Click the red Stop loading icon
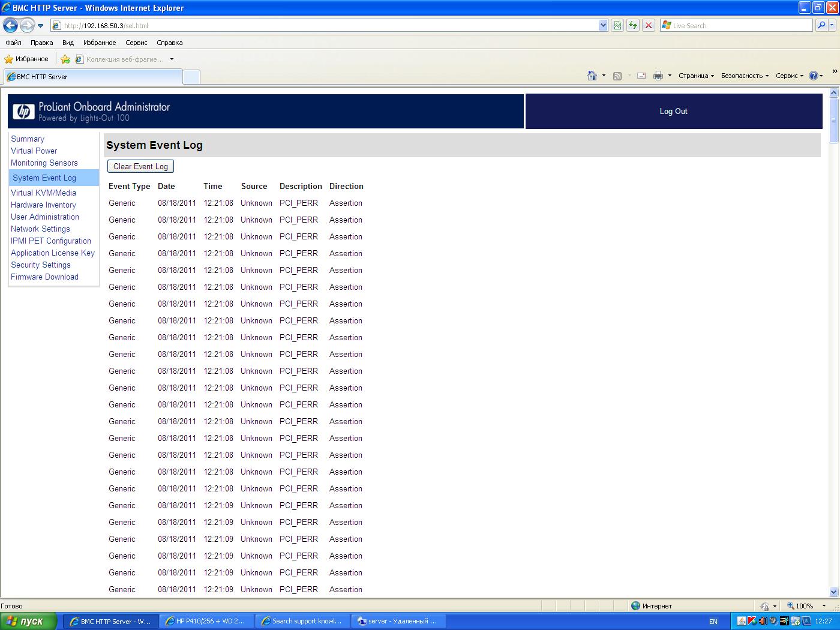This screenshot has height=630, width=840. pos(648,25)
